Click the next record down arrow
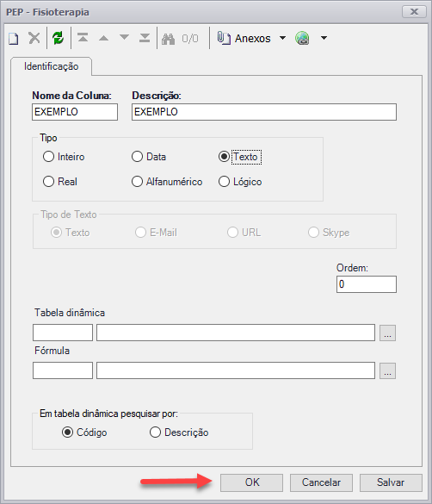 (124, 38)
